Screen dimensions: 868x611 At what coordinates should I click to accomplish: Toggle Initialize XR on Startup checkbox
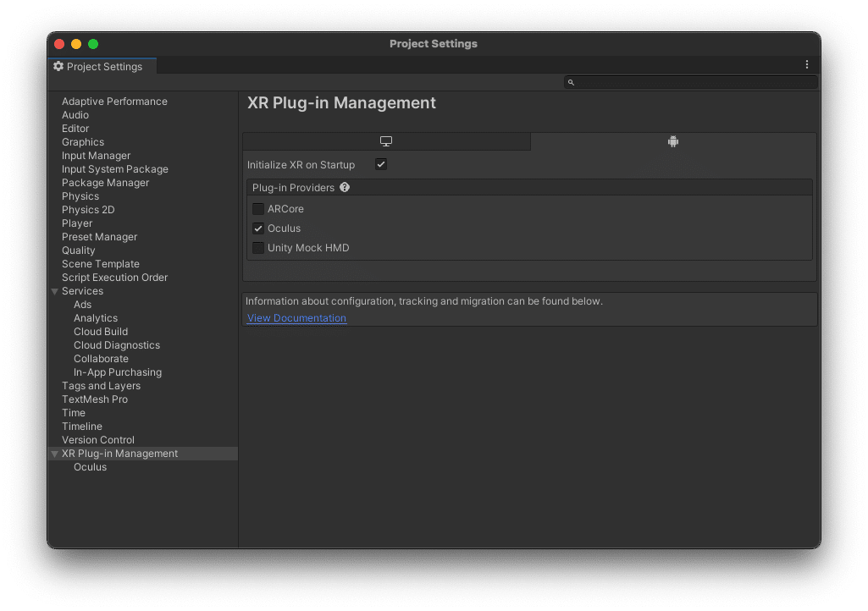381,164
